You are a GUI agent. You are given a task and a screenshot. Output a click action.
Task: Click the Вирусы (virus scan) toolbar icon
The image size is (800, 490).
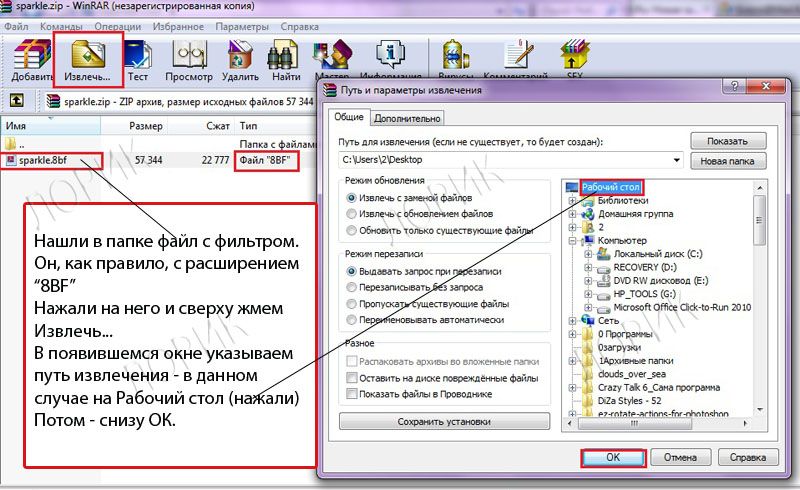coord(455,54)
